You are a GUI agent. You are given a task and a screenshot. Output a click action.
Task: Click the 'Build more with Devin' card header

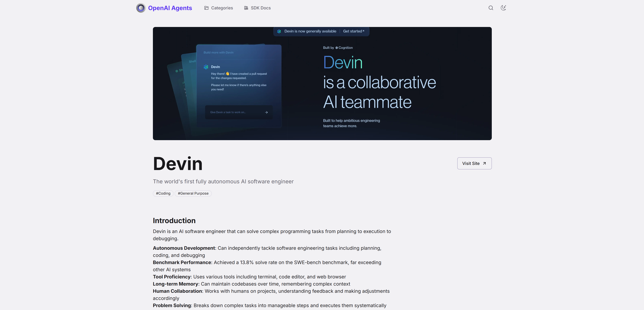coord(219,53)
